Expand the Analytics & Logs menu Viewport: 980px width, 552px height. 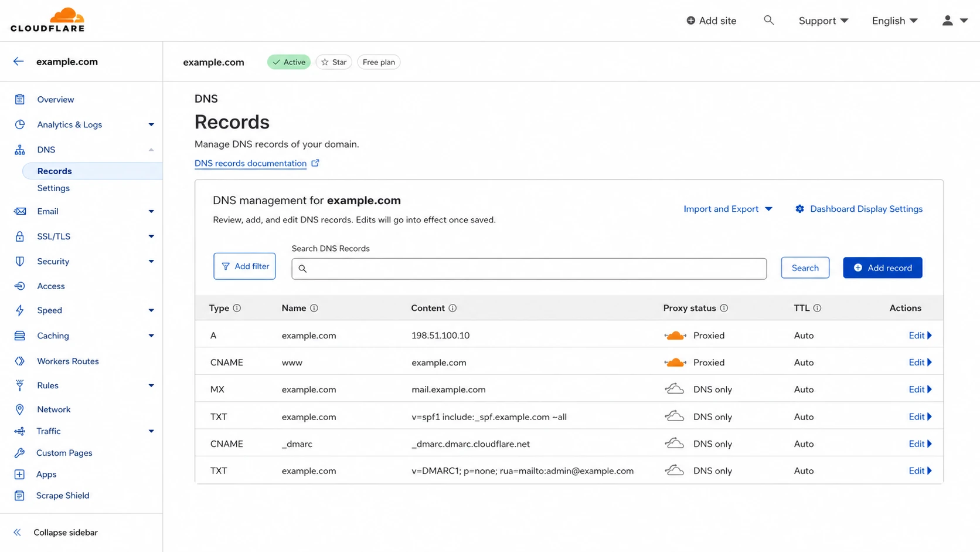151,124
